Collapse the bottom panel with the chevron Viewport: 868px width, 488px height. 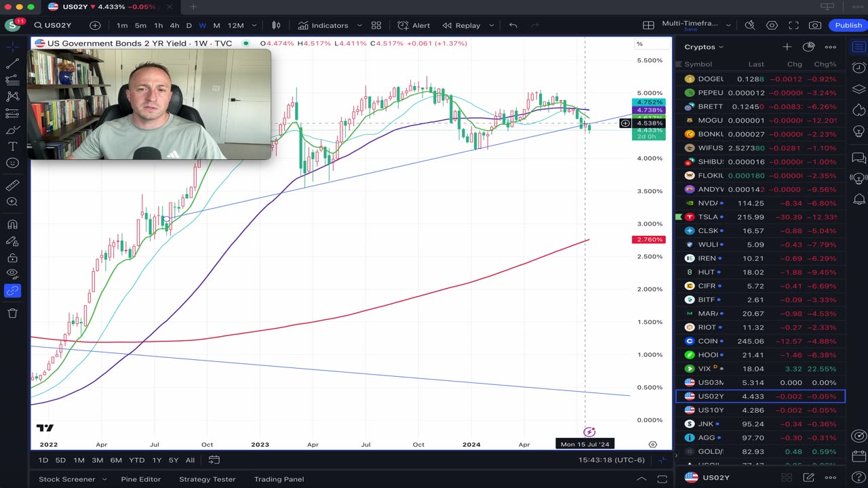642,479
